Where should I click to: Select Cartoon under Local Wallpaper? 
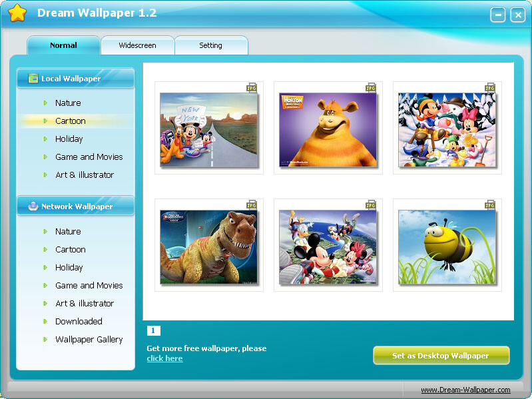click(70, 121)
